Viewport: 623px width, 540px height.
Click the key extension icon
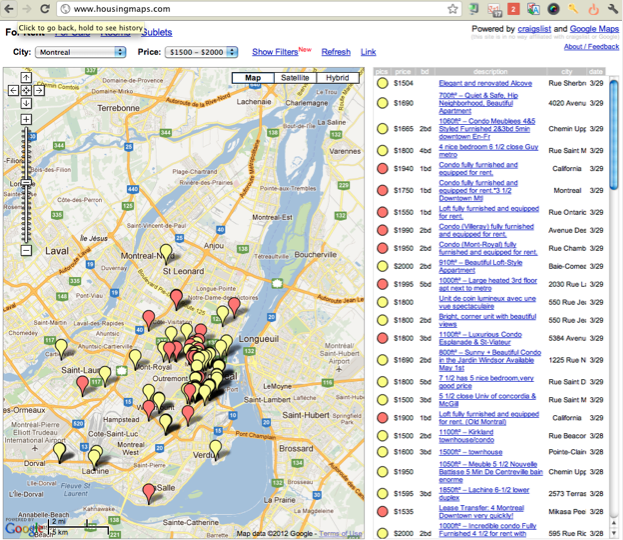(x=573, y=9)
